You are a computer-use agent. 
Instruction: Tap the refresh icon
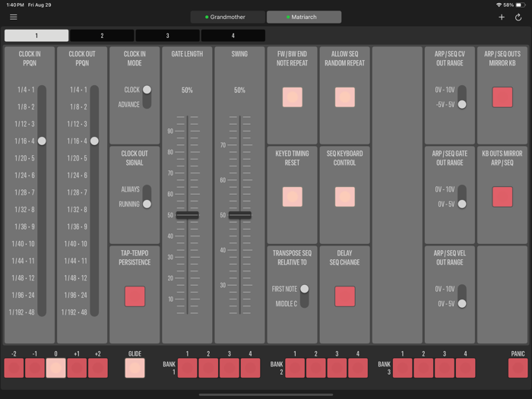pos(518,17)
